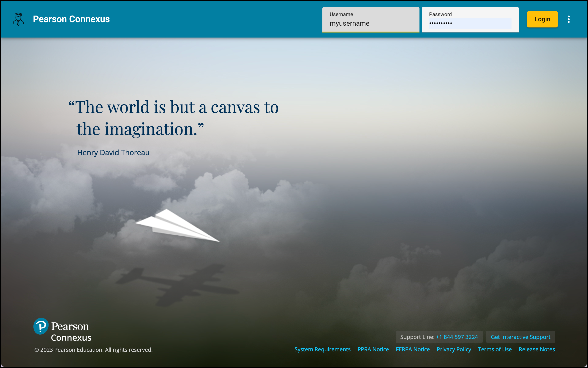The image size is (588, 368).
Task: Click the graduate student icon in header
Action: [18, 19]
